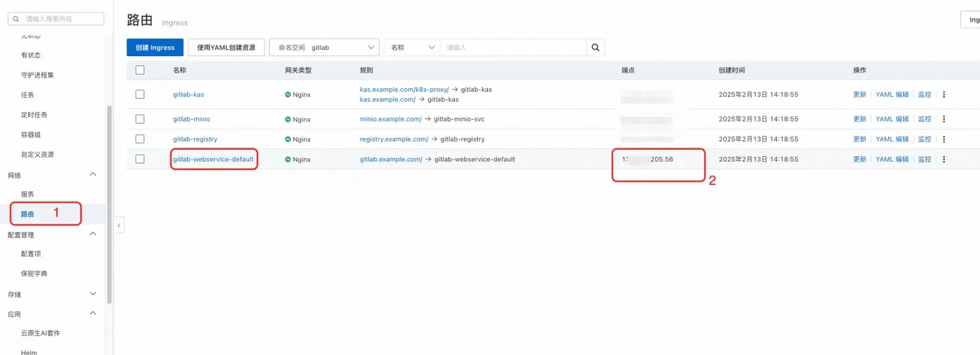
Task: Click the 请输入 name filter input field
Action: pyautogui.click(x=513, y=48)
